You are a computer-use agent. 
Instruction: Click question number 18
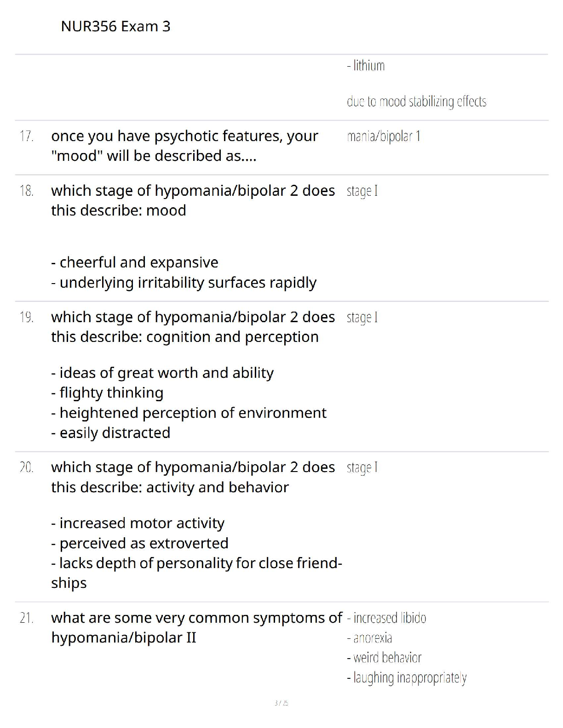coord(27,191)
